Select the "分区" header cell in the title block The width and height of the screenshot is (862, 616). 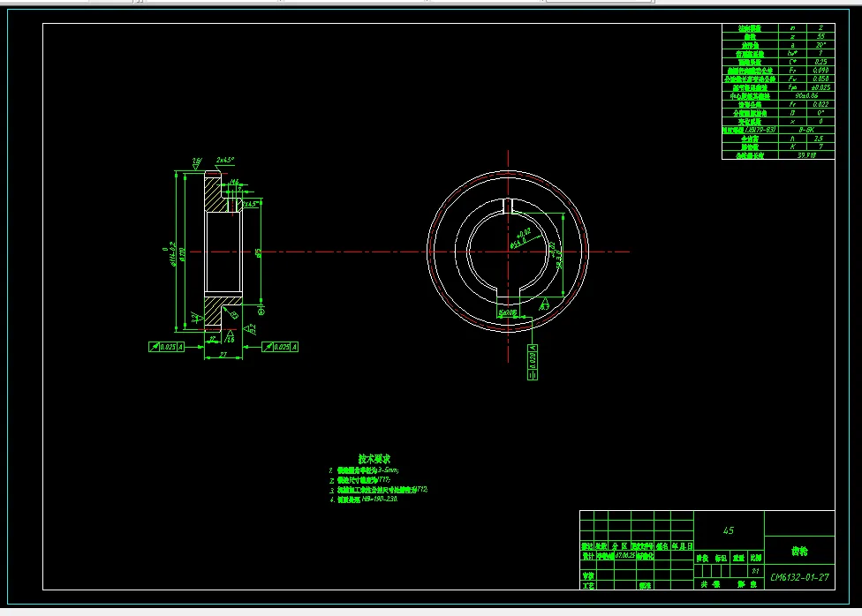point(620,546)
